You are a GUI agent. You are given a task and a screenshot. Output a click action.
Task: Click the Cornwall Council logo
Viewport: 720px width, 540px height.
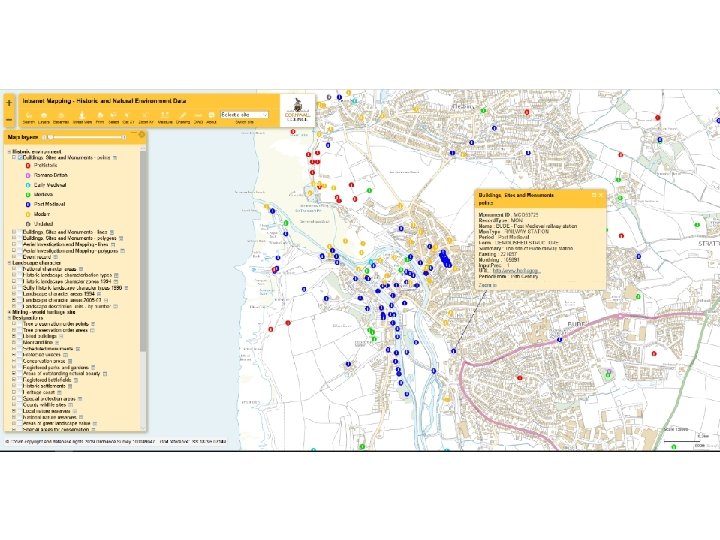297,110
